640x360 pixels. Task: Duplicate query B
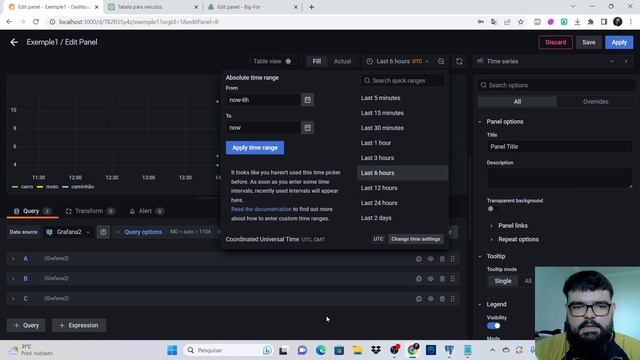pyautogui.click(x=419, y=279)
